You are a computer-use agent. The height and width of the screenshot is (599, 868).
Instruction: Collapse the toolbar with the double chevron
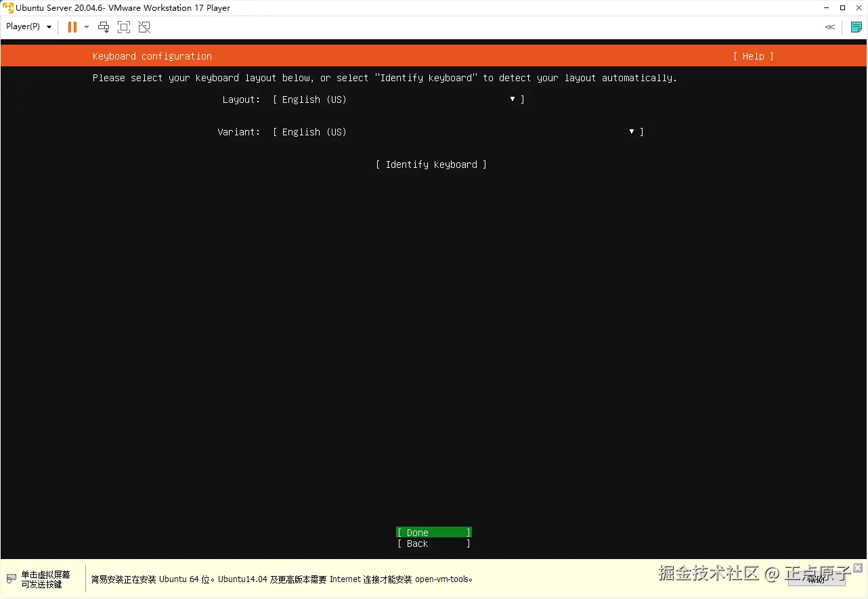[x=829, y=27]
